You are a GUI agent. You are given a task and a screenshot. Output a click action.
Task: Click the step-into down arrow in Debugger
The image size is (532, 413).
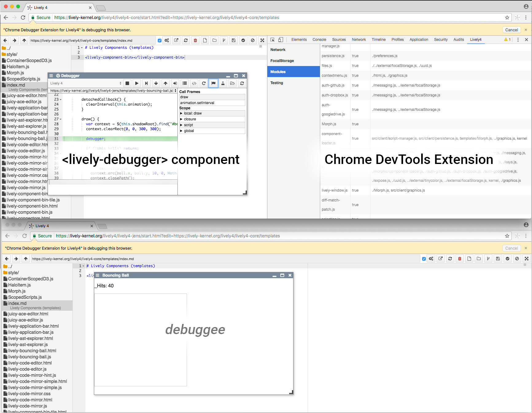156,83
